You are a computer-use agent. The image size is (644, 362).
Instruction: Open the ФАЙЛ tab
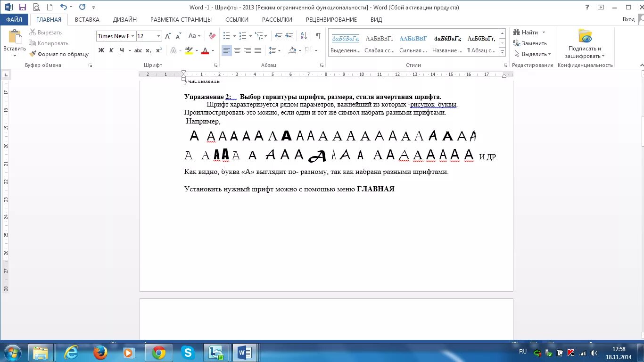pyautogui.click(x=14, y=19)
